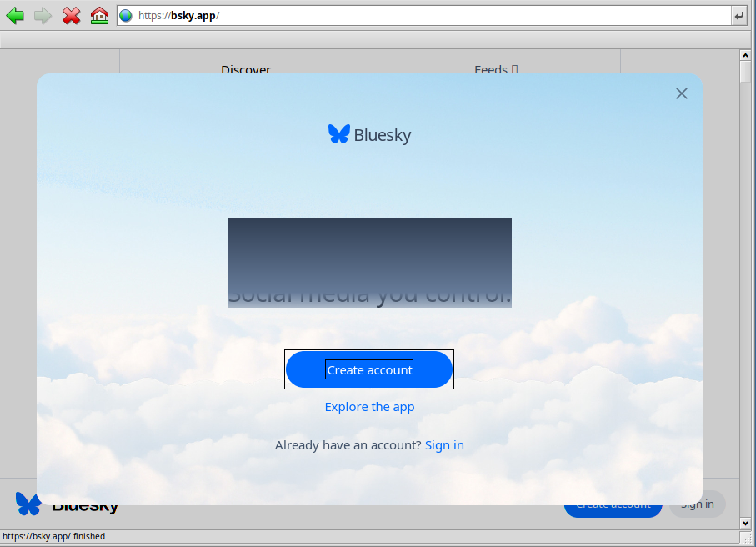Close the Bluesky welcome dialog

(x=681, y=93)
